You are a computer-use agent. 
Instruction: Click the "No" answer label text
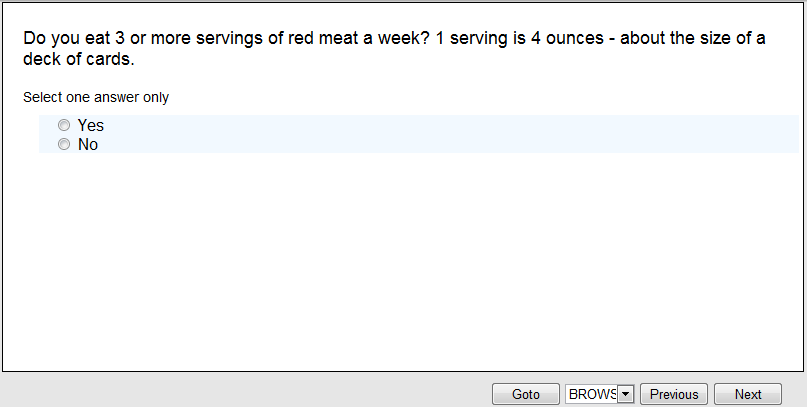[x=88, y=145]
